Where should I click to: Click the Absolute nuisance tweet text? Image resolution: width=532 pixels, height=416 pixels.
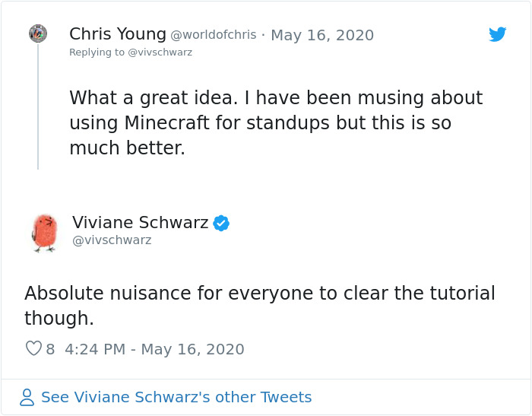258,304
